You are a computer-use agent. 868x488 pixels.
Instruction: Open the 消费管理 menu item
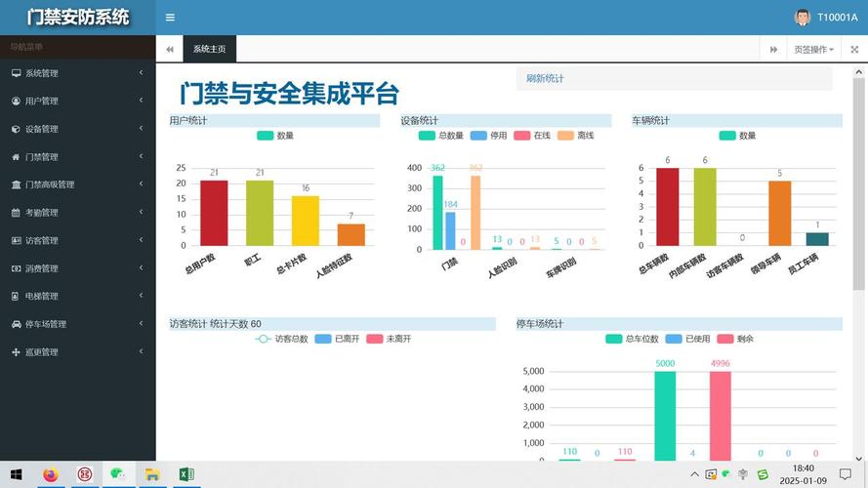(x=77, y=268)
